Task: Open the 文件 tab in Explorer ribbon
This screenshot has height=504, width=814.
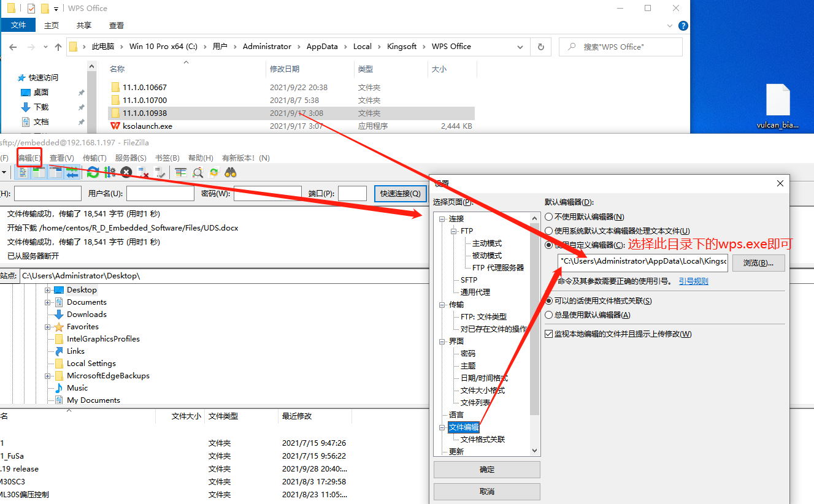Action: 19,25
